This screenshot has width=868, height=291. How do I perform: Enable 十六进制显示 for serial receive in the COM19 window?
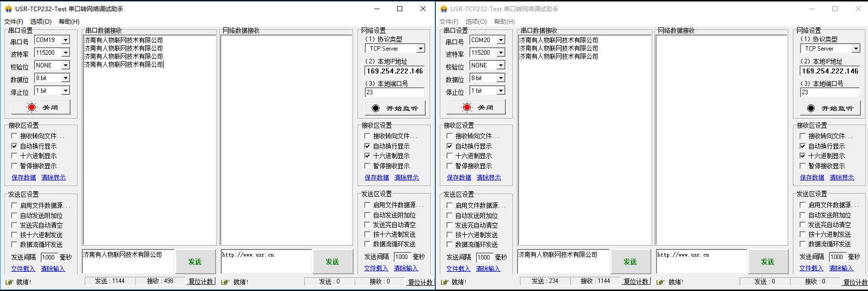point(14,156)
